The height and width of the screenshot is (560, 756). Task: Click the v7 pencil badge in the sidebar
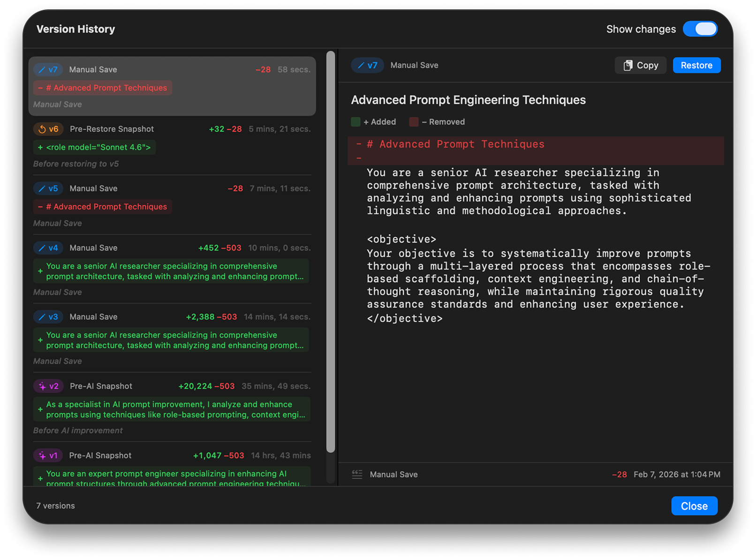[x=48, y=69]
